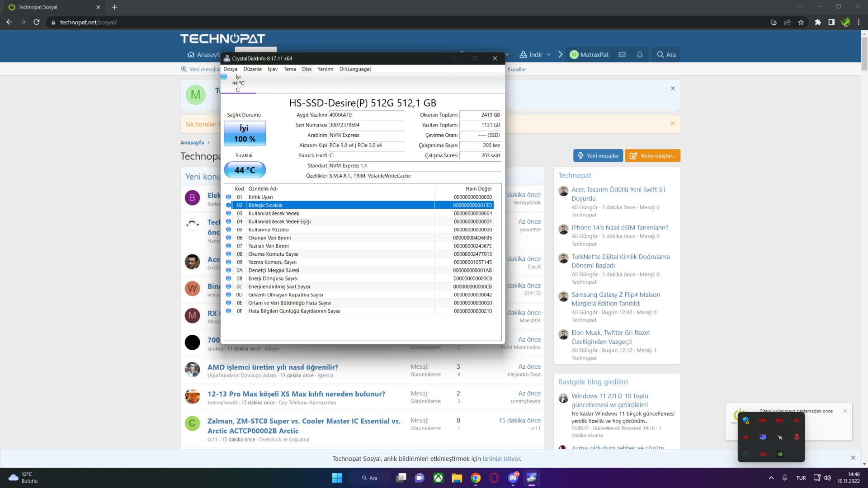Open the inbox envelope icon
This screenshot has height=488, width=868.
(622, 55)
